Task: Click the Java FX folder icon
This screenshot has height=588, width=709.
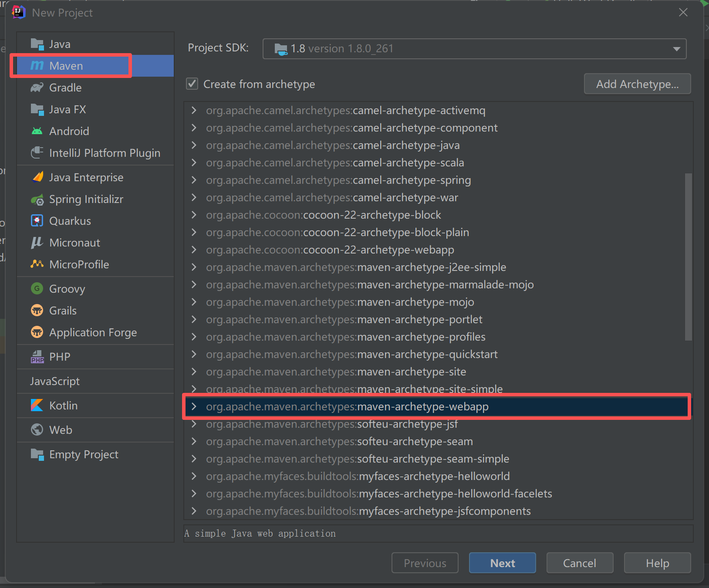Action: 37,109
